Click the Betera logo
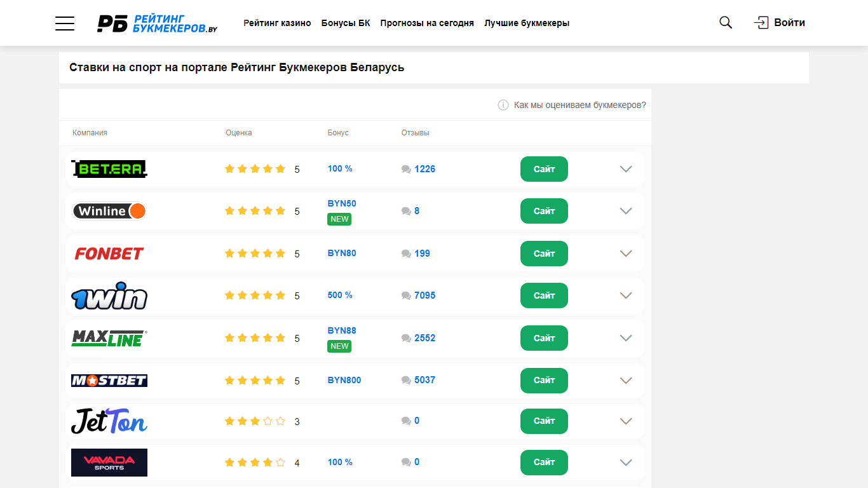This screenshot has height=488, width=868. [x=109, y=168]
